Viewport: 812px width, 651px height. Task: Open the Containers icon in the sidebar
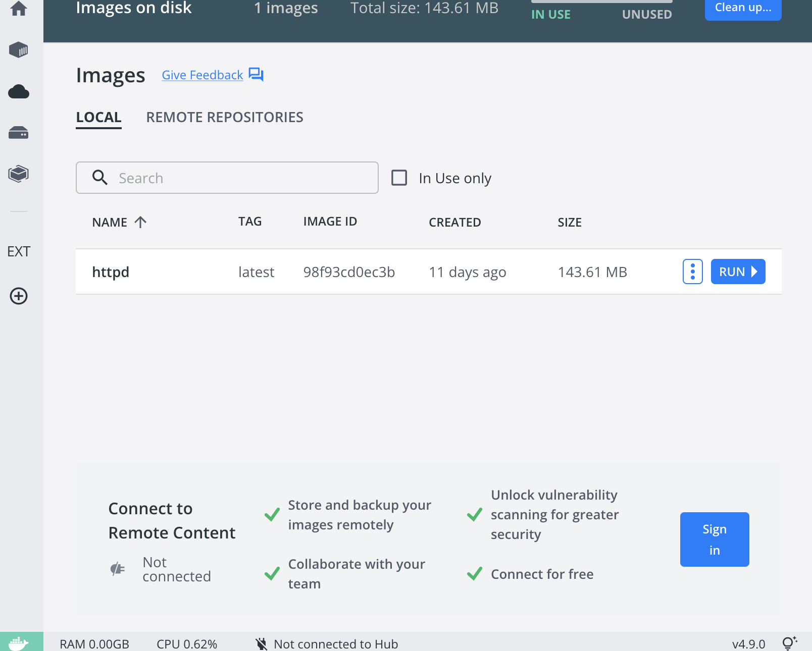[x=19, y=50]
